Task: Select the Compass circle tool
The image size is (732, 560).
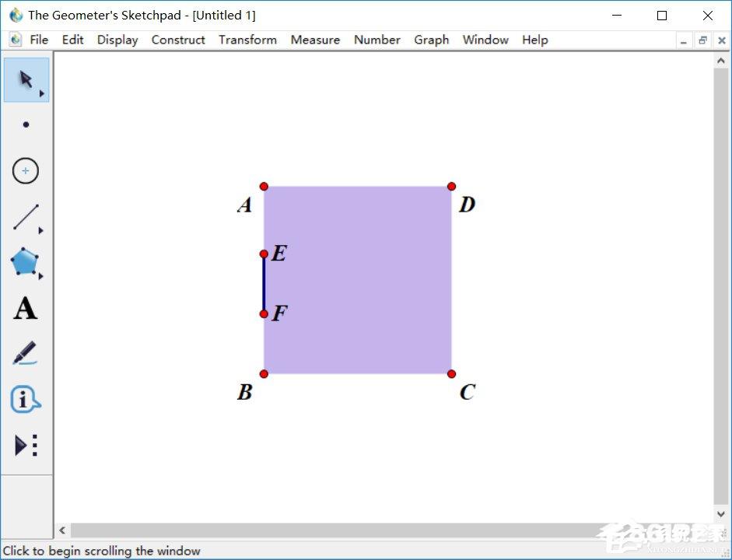Action: click(26, 171)
